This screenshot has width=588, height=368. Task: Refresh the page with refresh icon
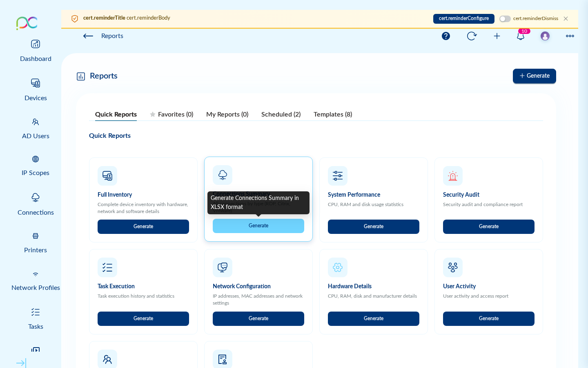click(x=472, y=36)
